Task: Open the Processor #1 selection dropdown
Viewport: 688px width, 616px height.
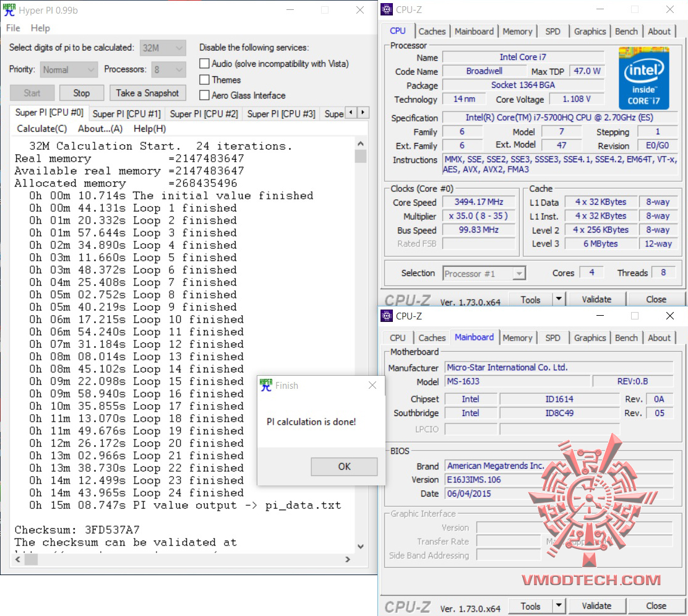Action: click(484, 274)
